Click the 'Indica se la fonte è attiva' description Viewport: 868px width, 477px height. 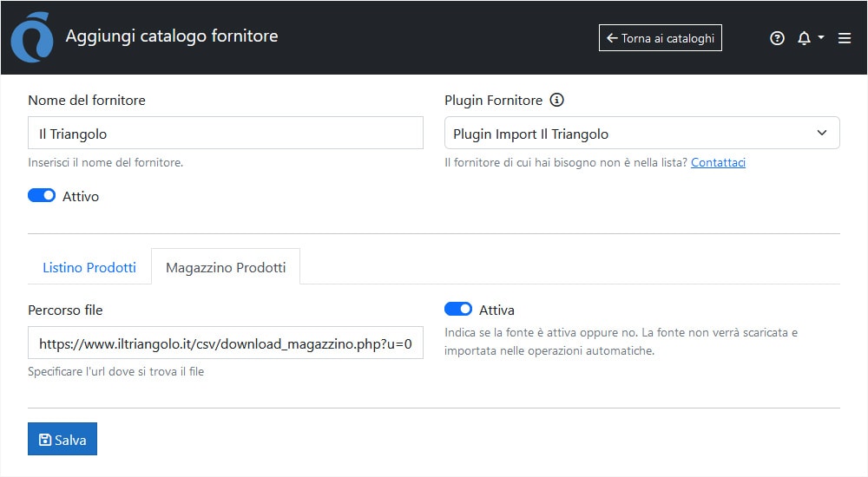[621, 342]
